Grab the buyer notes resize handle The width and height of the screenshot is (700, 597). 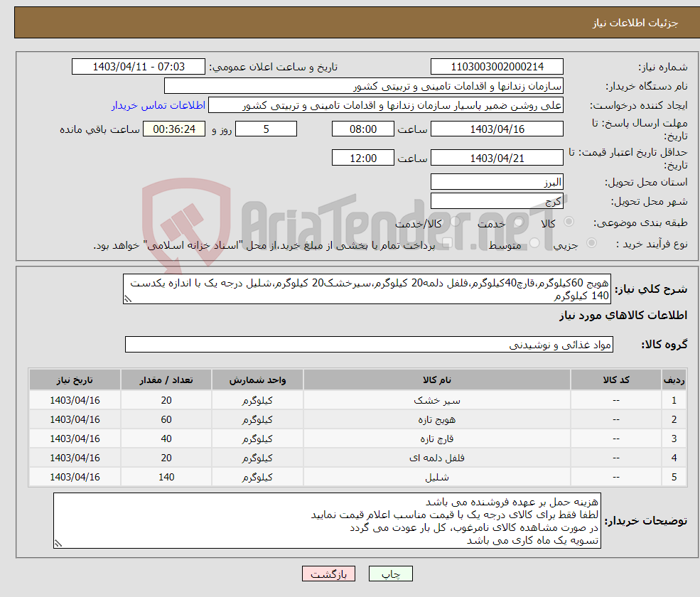[x=58, y=544]
